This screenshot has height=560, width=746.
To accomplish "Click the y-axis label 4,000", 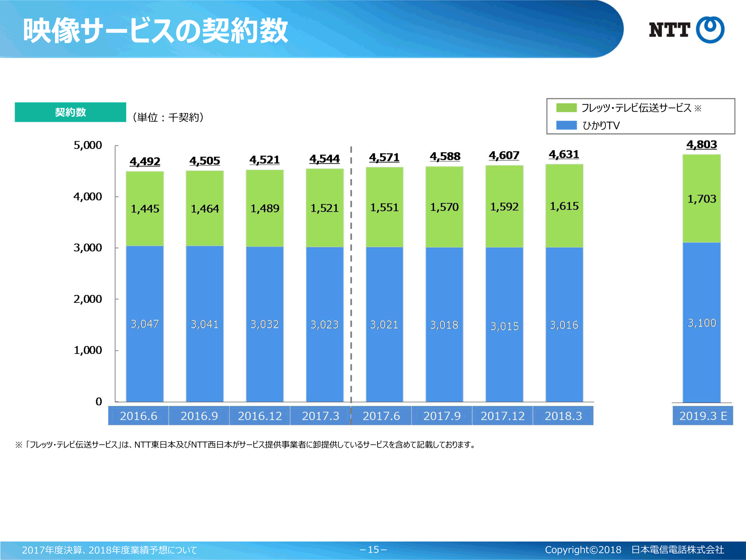I will pos(88,197).
